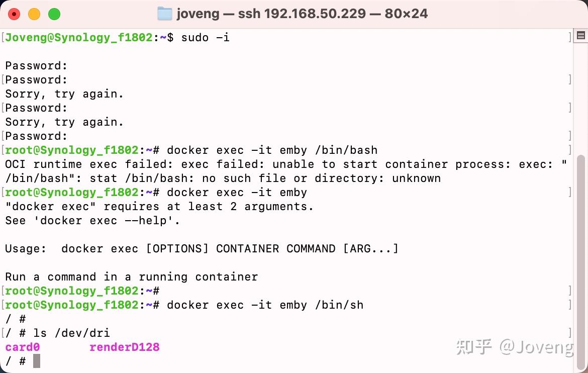
Task: Click the card0 device entry
Action: point(23,347)
